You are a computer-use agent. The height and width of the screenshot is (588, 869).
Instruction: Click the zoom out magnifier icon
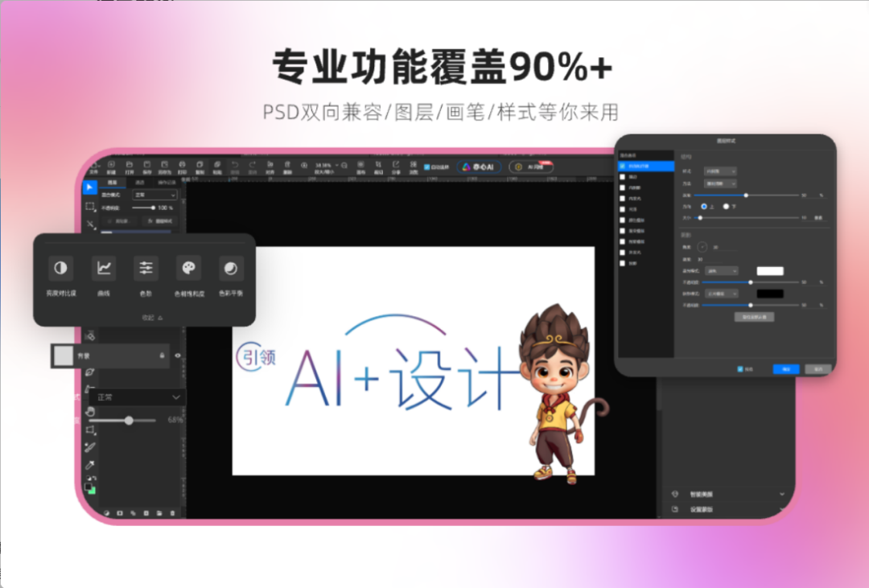point(344,165)
